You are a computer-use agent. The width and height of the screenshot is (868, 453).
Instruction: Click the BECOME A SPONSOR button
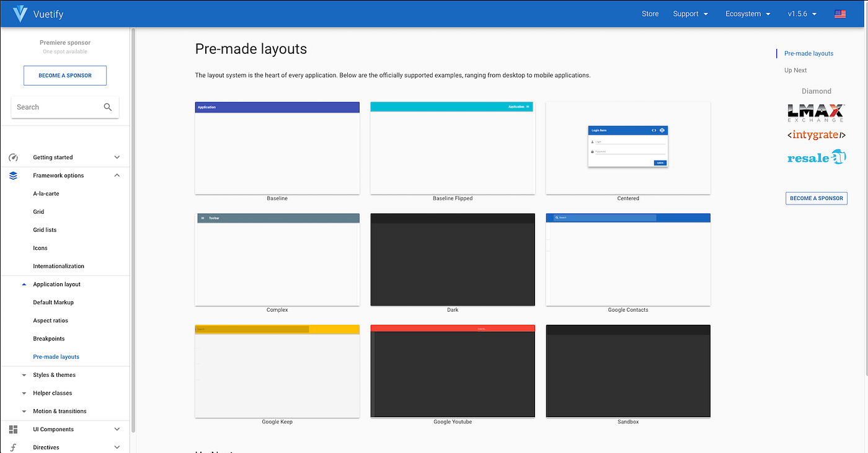64,75
